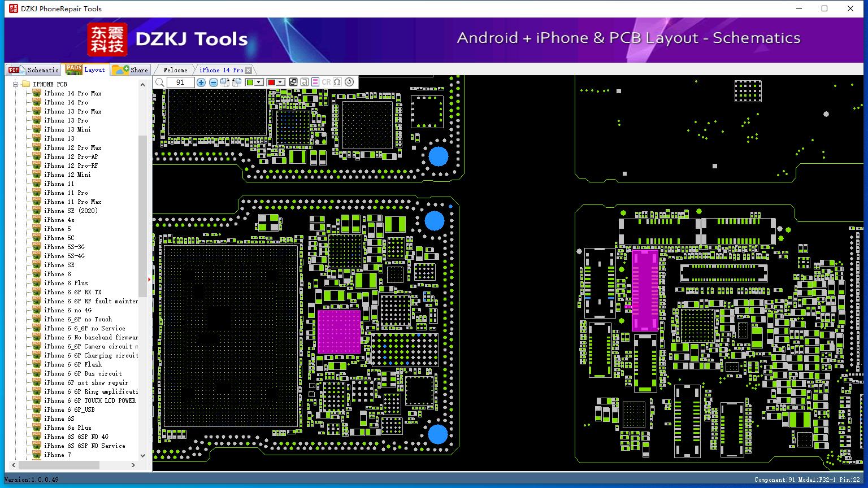Toggle the CR component label icon
Screen dimensions: 868x488
[326, 82]
